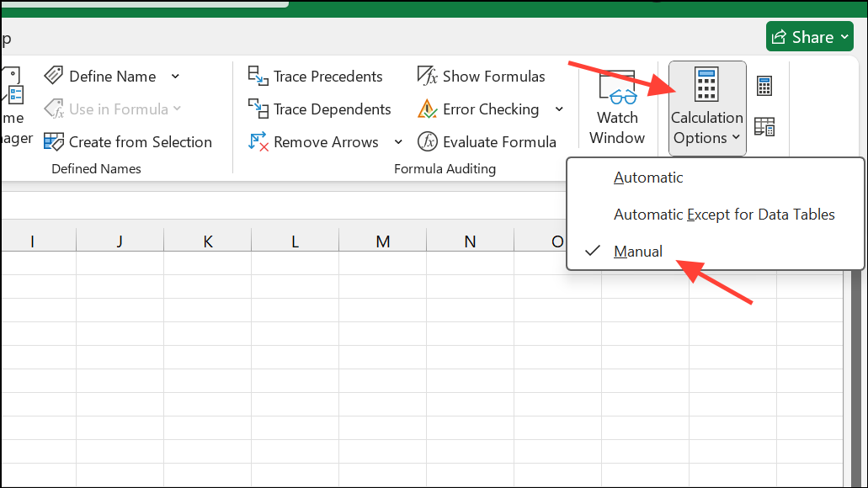Viewport: 868px width, 488px height.
Task: Open the Error Checking dropdown arrow
Action: point(559,109)
